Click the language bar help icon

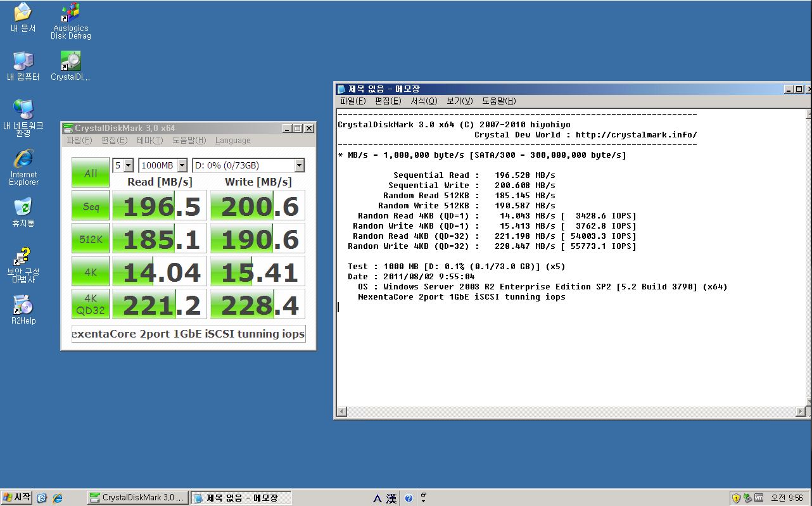409,498
